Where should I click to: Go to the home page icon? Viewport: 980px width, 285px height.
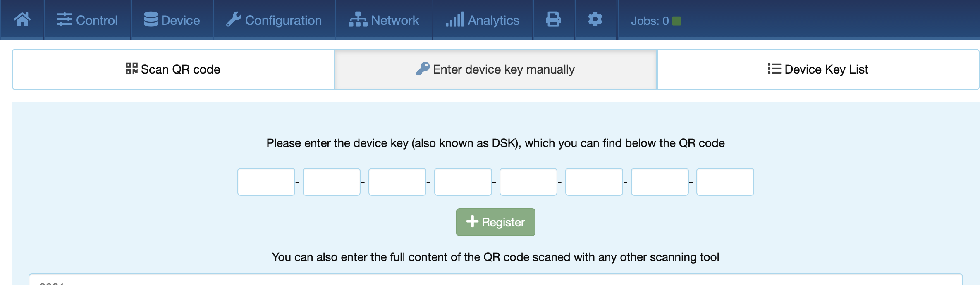[x=22, y=19]
